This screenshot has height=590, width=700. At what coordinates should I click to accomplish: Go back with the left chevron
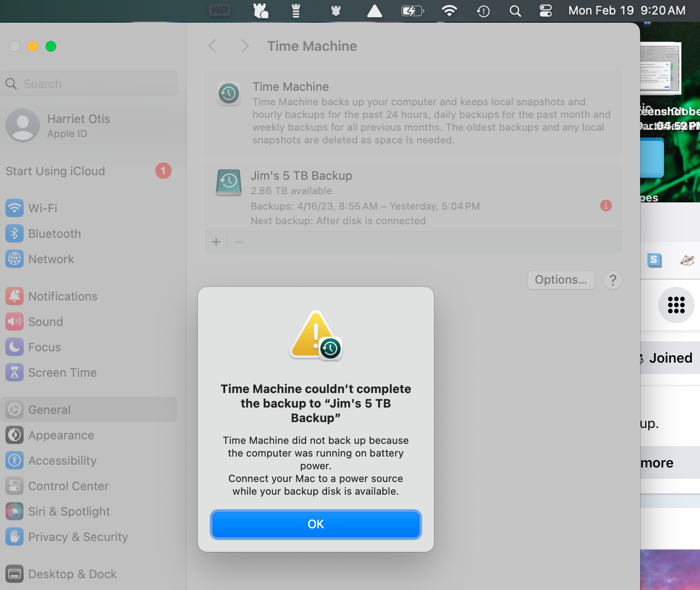[212, 46]
